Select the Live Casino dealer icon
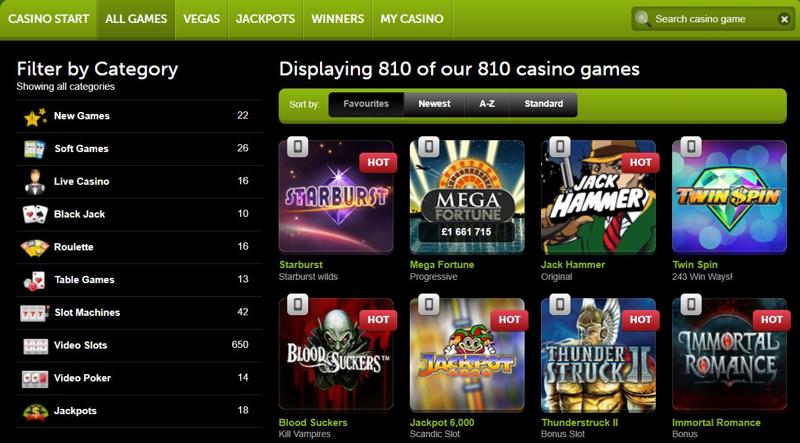The image size is (800, 443). (x=35, y=182)
